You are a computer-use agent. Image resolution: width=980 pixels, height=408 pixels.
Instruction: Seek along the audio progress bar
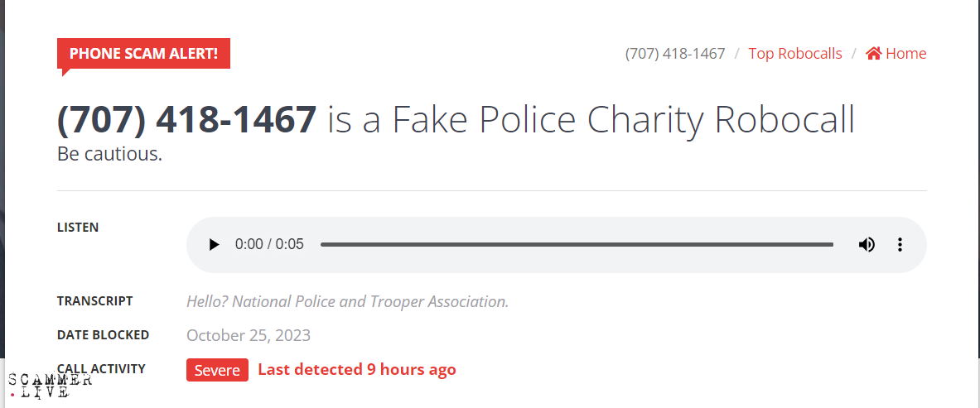click(576, 245)
